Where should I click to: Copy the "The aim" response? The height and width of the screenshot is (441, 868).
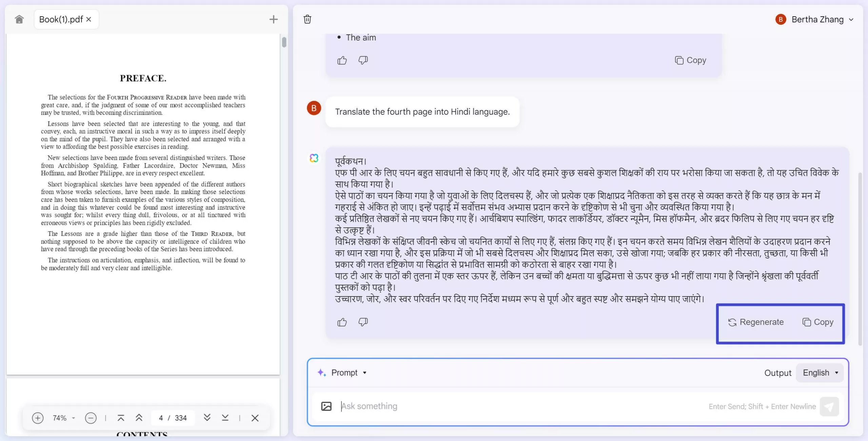(x=690, y=60)
